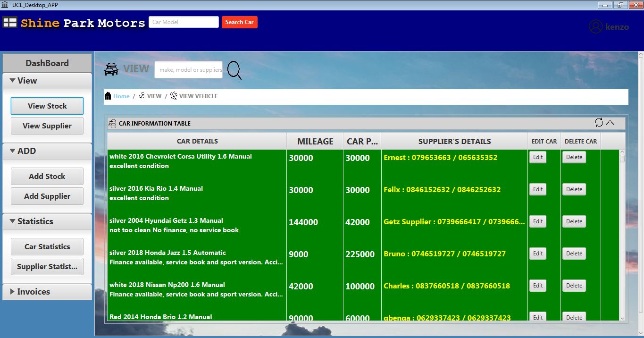Click the View Stock button
Image resolution: width=644 pixels, height=338 pixels.
pos(47,106)
